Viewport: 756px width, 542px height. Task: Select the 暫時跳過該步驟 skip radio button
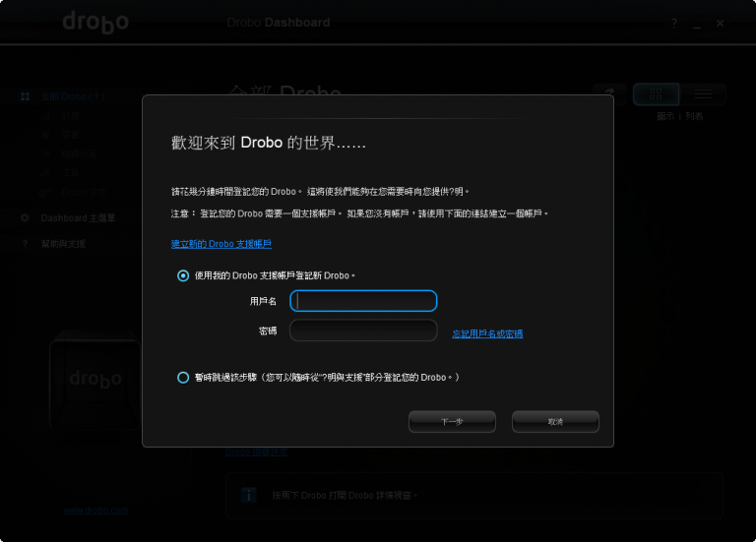[183, 378]
